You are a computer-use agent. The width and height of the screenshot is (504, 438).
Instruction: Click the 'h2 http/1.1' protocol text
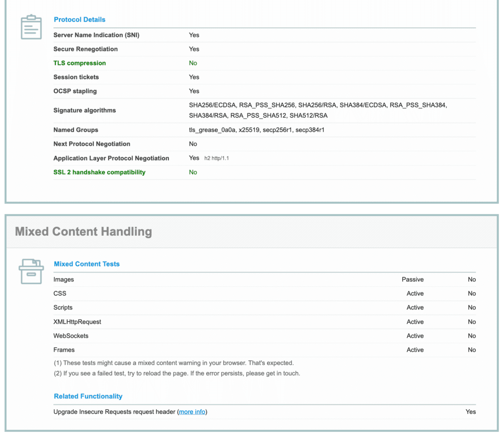[217, 158]
